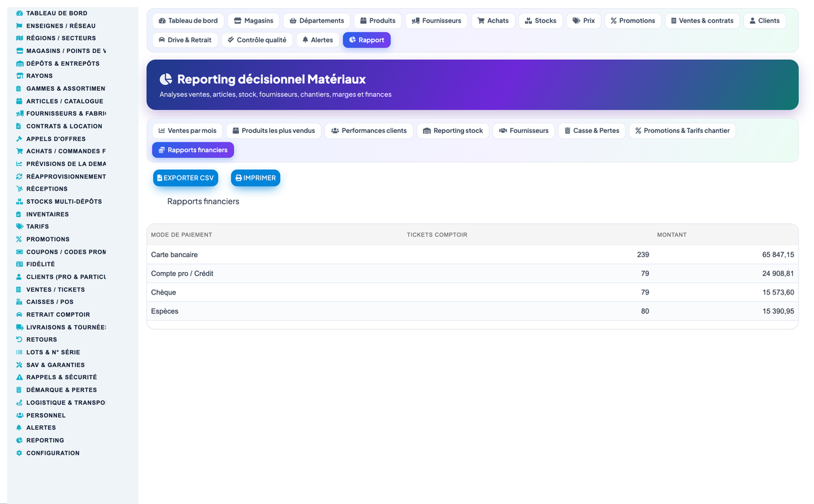Screen dimensions: 814x504
Task: Open the Départements top navigation tab
Action: (317, 20)
